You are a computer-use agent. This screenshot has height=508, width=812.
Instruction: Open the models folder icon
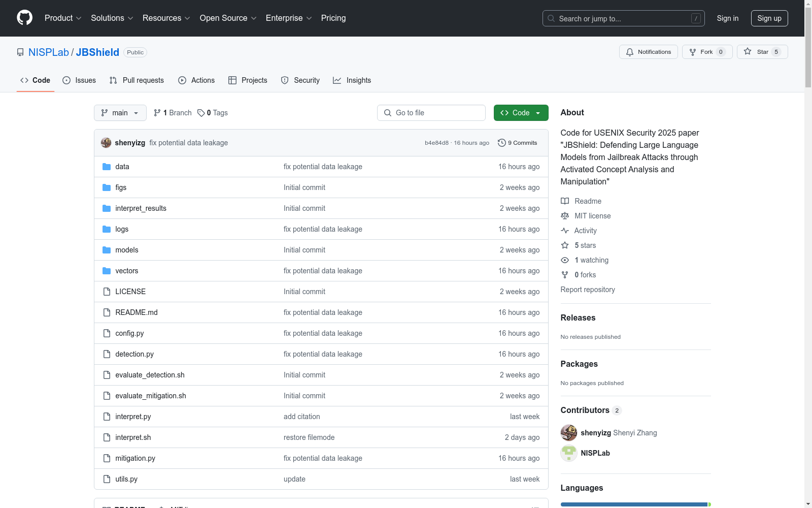pos(107,250)
